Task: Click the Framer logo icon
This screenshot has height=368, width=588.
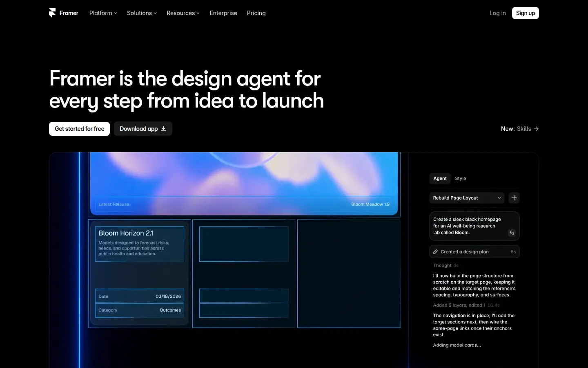Action: 52,13
